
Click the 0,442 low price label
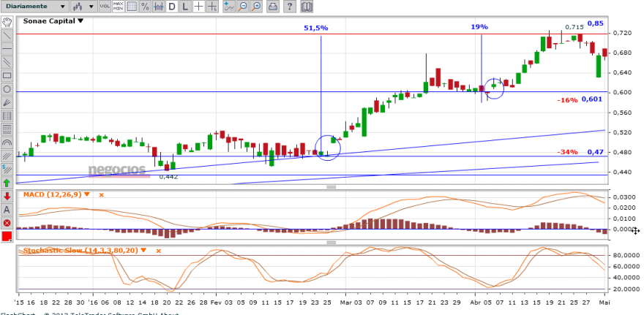click(x=168, y=177)
